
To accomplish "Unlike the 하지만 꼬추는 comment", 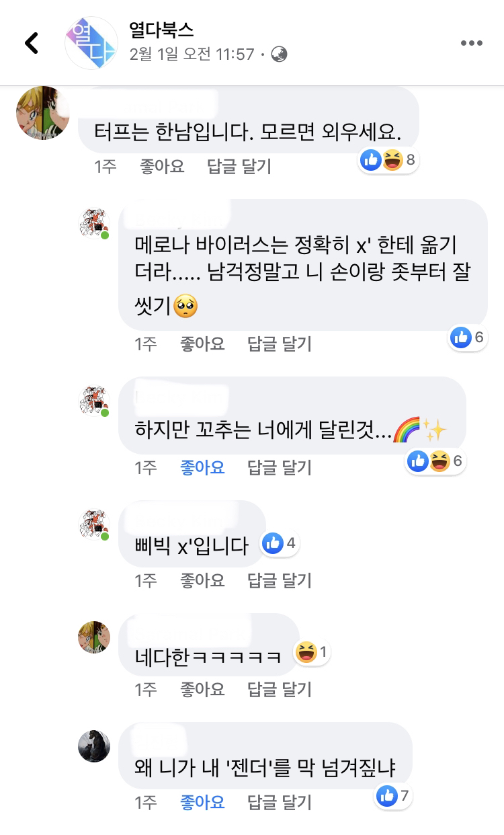I will [202, 467].
